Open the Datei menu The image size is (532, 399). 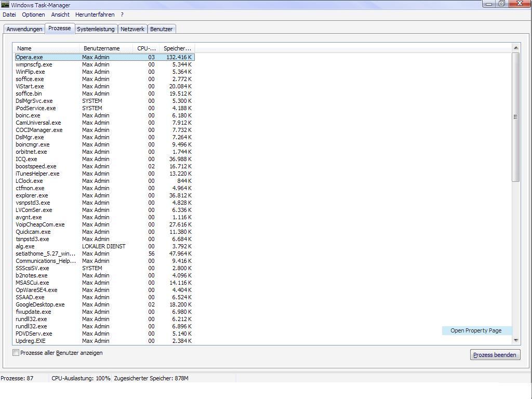[x=9, y=15]
